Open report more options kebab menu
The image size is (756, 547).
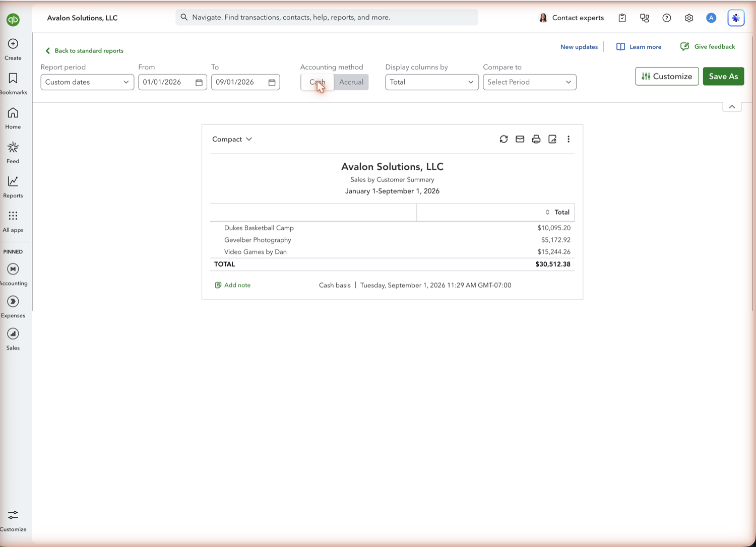[569, 139]
